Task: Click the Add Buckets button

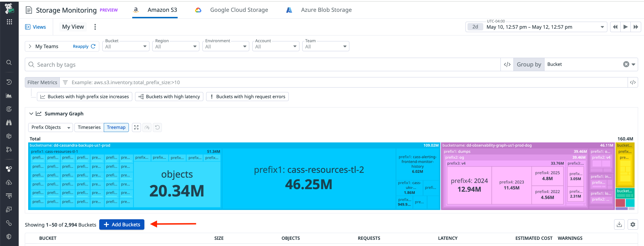Action: (122, 224)
